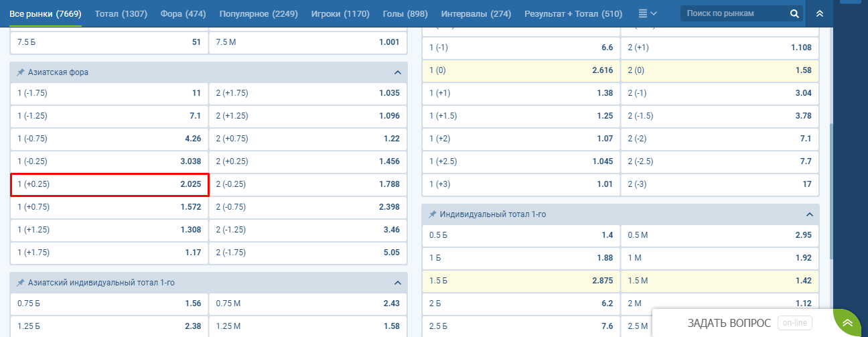868x337 pixels.
Task: Open the Интервалы (274) tab
Action: pyautogui.click(x=476, y=13)
